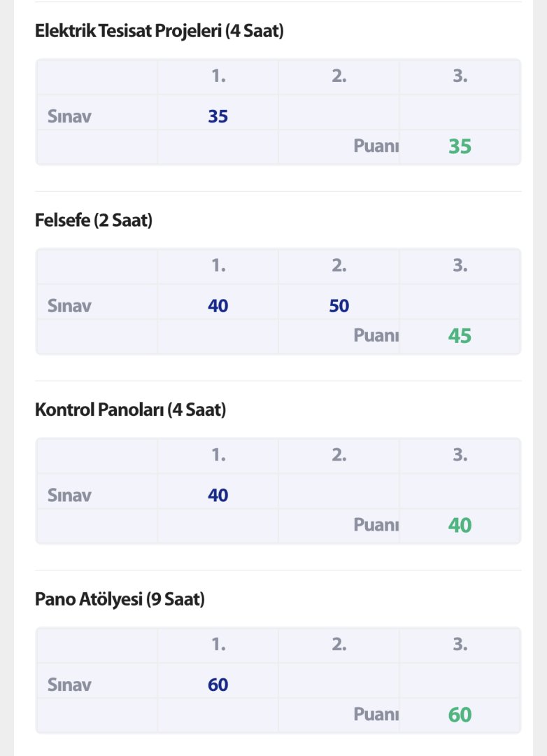Screen dimensions: 547x756
Task: Select Felsefe second exam score 50
Action: [339, 306]
